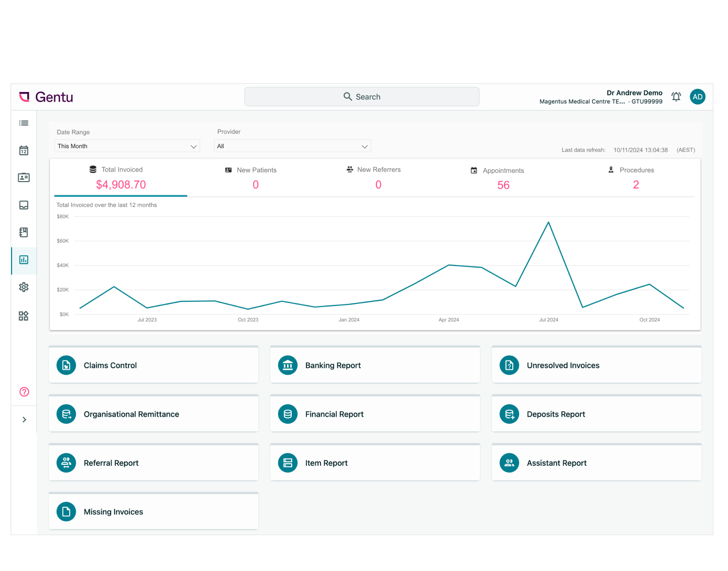
Task: Click the AD user avatar
Action: (697, 97)
